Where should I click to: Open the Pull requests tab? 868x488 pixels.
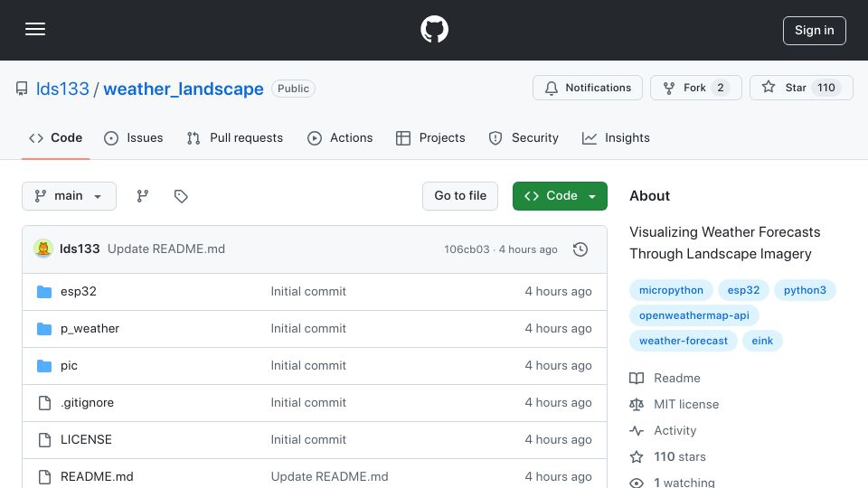point(235,137)
